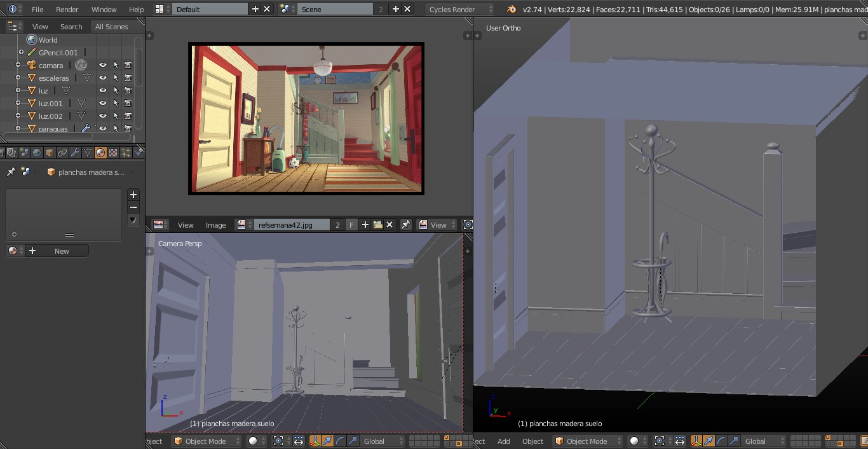Viewport: 868px width, 449px height.
Task: Add a new scene with plus icon
Action: (x=395, y=9)
